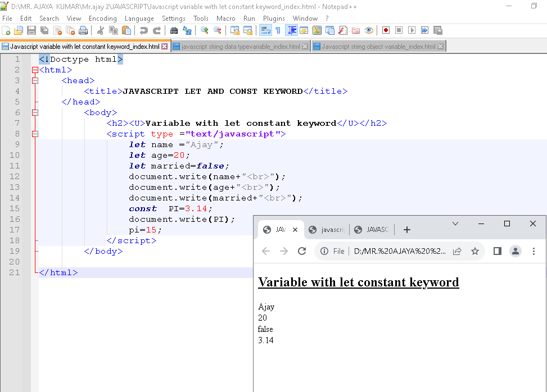Click the Print icon in toolbar
The width and height of the screenshot is (547, 392).
point(83,30)
